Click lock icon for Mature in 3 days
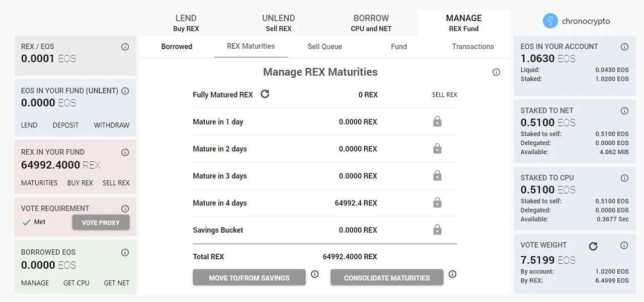The height and width of the screenshot is (302, 644). click(437, 176)
